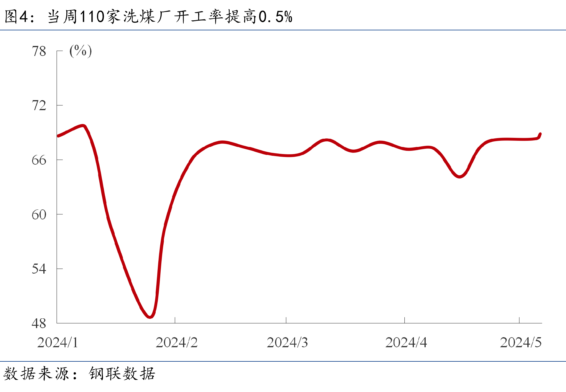Click y-axis label 48
566x392 pixels.
[39, 323]
